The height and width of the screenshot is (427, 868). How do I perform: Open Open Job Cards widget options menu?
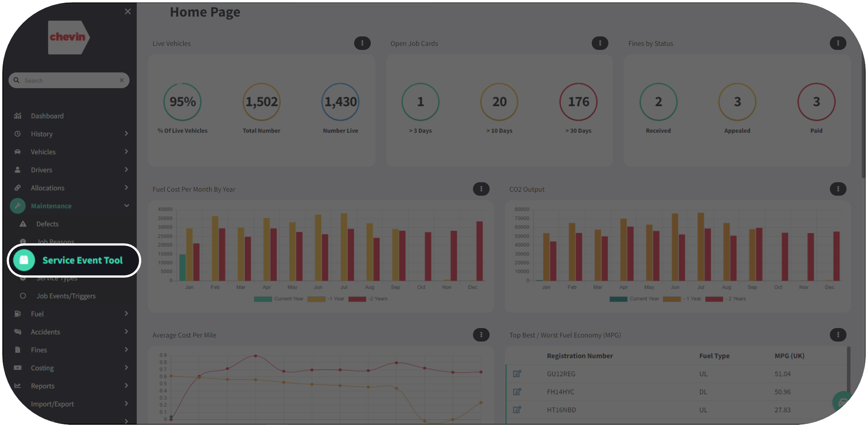600,43
